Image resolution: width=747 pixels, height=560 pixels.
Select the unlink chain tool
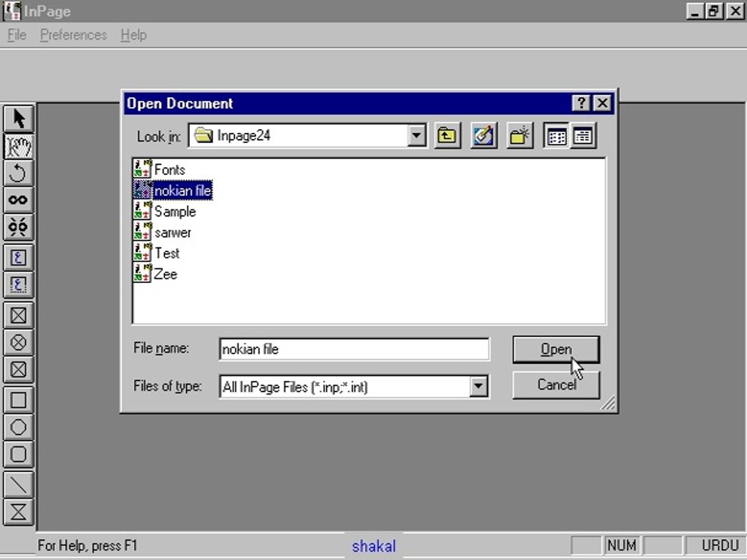18,226
